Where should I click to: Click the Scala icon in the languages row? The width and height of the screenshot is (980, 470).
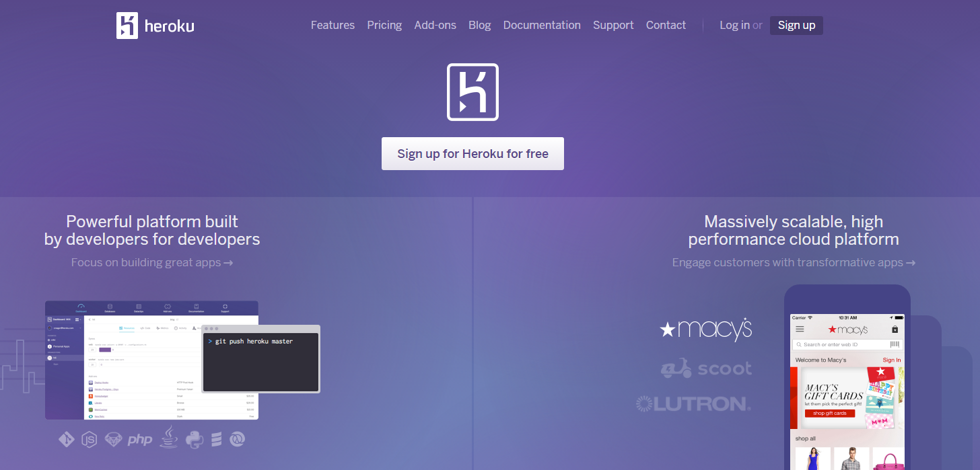click(217, 440)
